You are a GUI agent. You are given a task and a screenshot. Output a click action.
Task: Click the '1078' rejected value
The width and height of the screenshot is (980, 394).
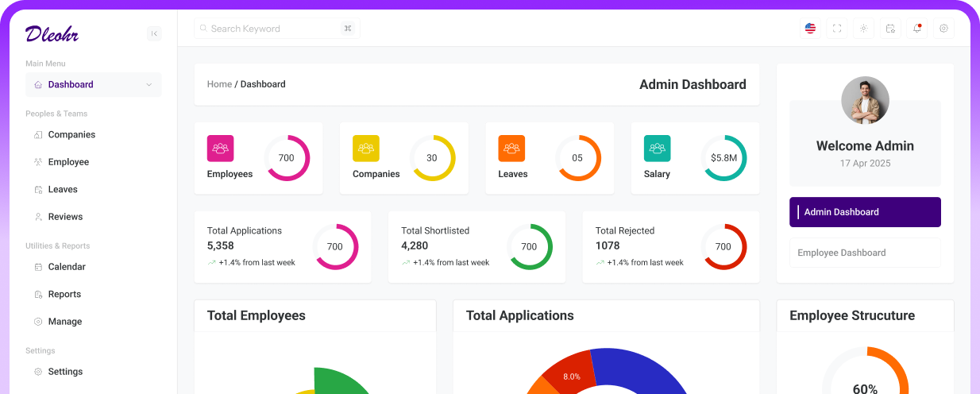point(608,246)
